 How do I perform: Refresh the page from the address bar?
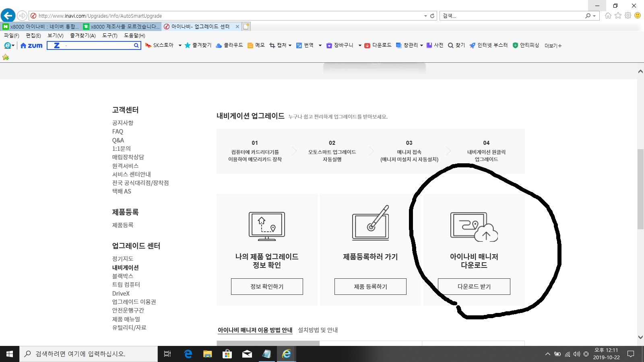(432, 16)
